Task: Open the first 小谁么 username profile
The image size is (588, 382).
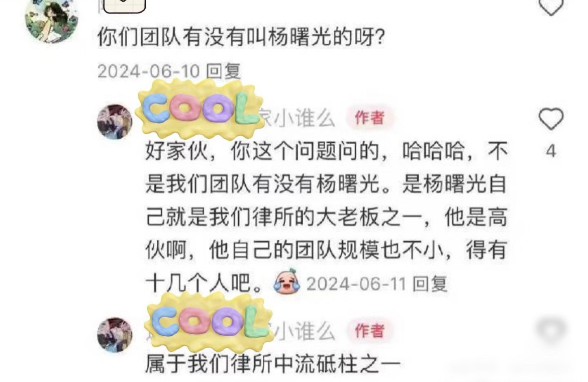Action: pyautogui.click(x=298, y=119)
